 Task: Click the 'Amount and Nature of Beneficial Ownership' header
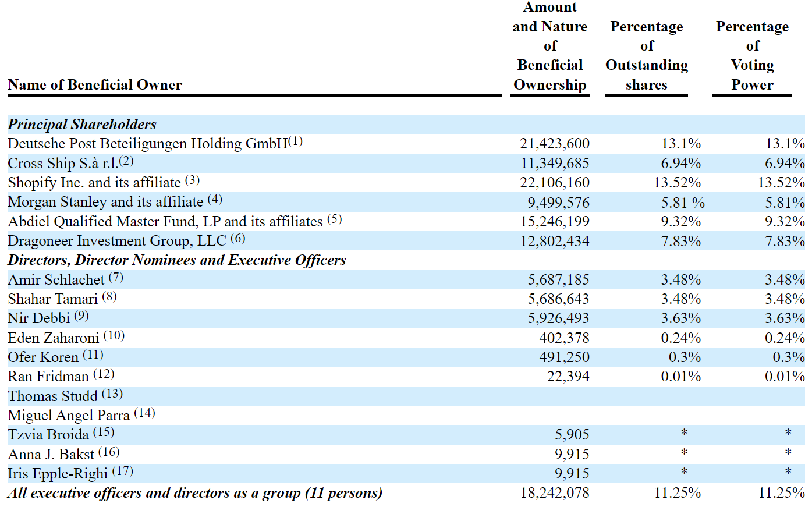550,46
